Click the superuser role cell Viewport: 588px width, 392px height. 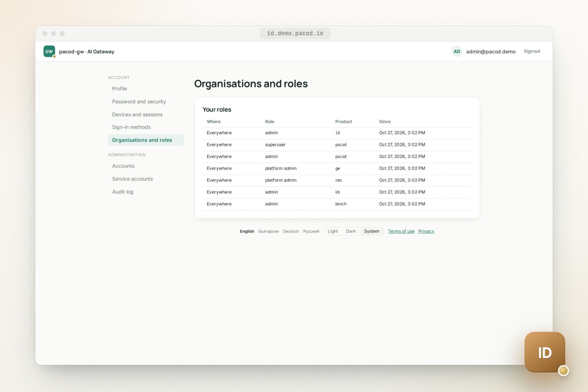[x=275, y=145]
